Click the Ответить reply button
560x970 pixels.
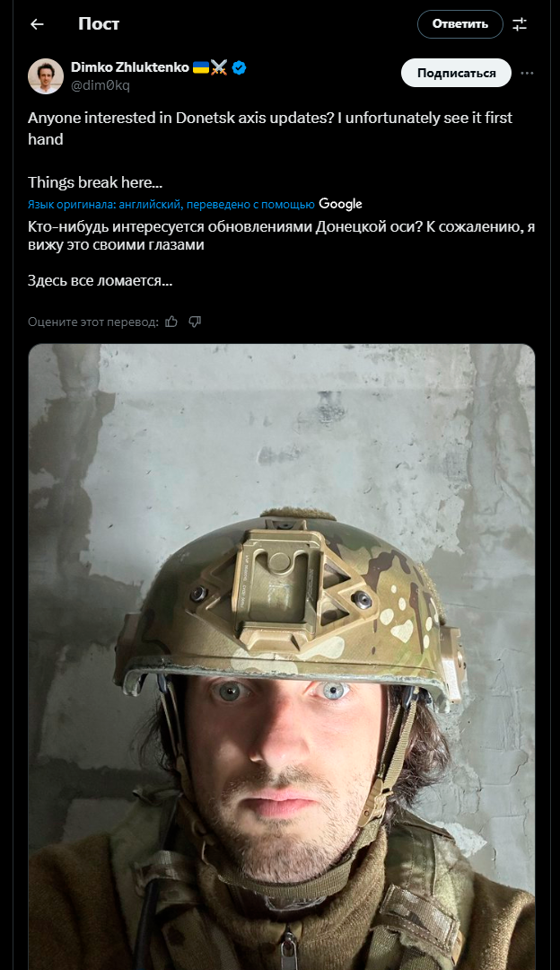[x=459, y=24]
